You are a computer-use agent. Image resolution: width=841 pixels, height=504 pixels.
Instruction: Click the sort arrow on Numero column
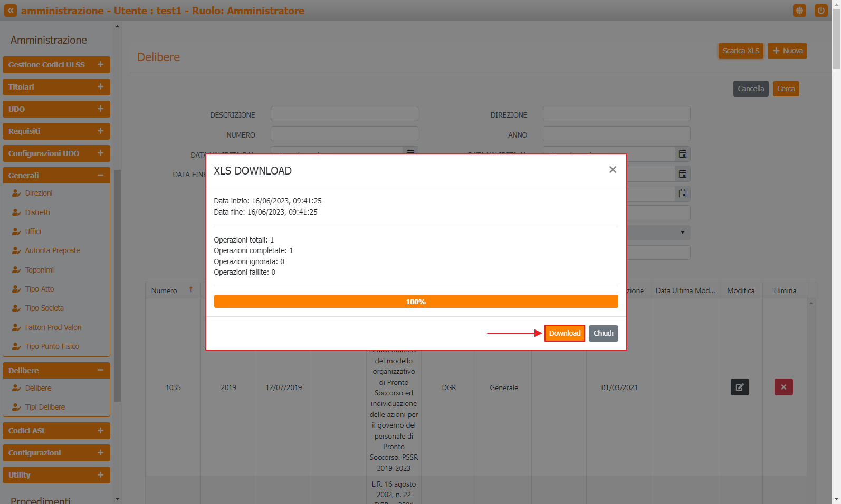[x=191, y=289]
